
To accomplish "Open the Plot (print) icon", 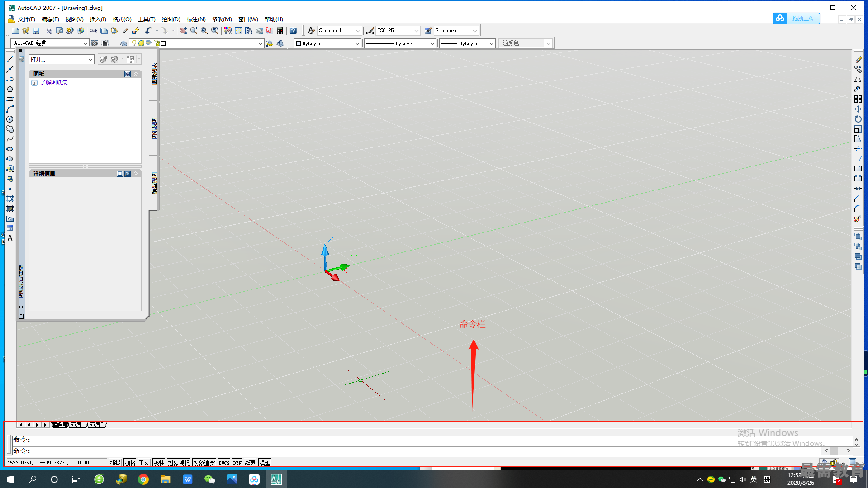I will click(49, 31).
